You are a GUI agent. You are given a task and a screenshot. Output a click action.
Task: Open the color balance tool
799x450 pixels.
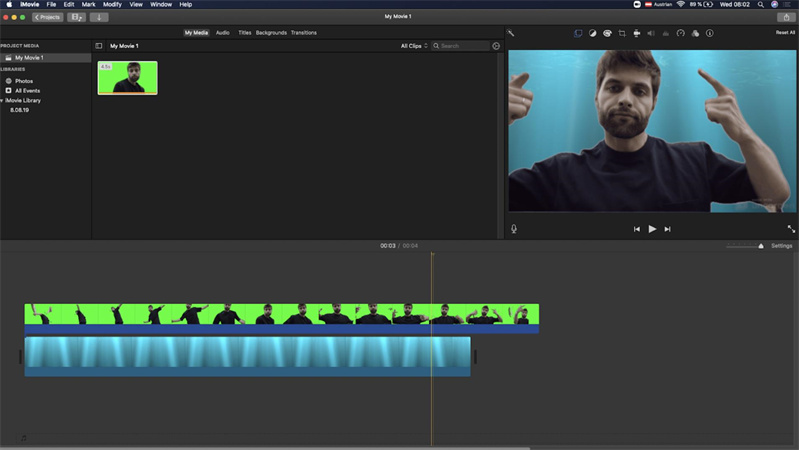592,33
